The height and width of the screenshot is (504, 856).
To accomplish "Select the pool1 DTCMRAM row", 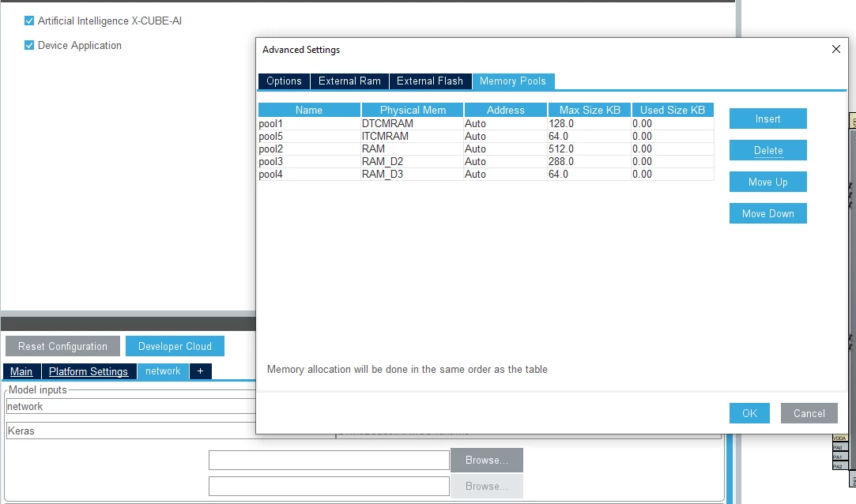I will (486, 124).
